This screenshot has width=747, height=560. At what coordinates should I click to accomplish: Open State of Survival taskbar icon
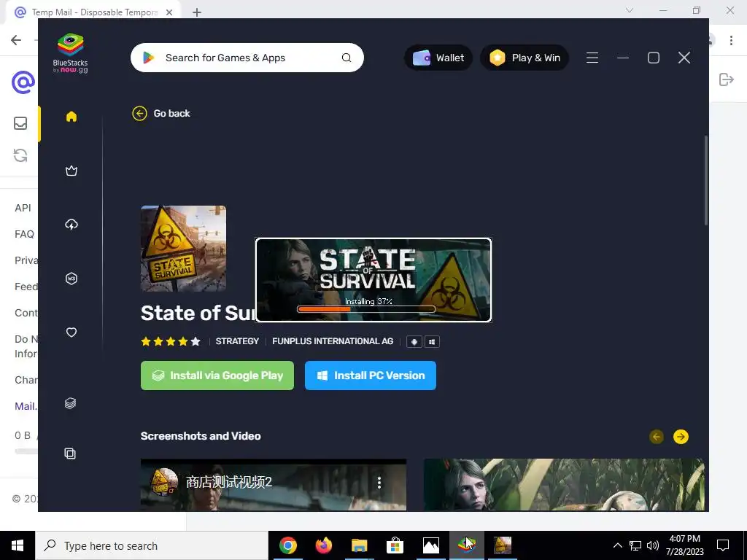click(x=502, y=545)
